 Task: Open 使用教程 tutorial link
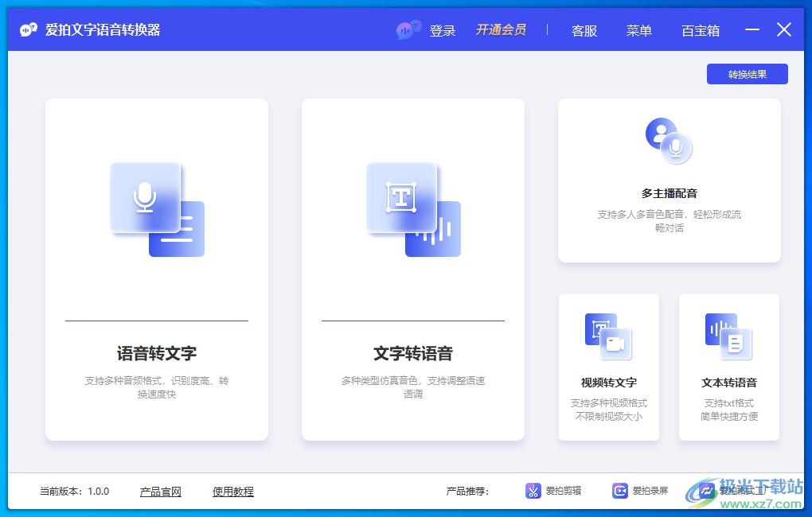[x=233, y=492]
